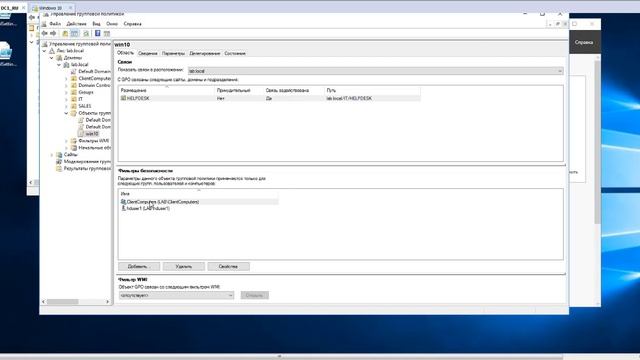This screenshot has width=640, height=360.
Task: Switch to the Состояние tab
Action: tap(235, 53)
